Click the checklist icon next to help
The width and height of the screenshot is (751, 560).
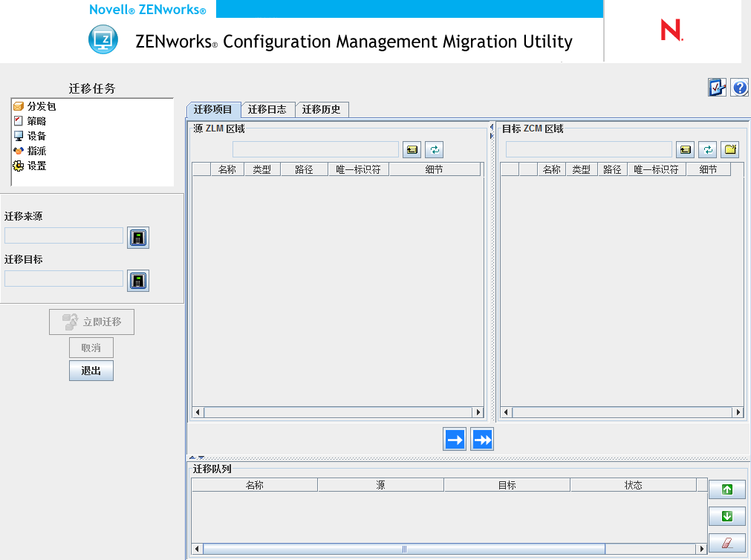pos(717,88)
